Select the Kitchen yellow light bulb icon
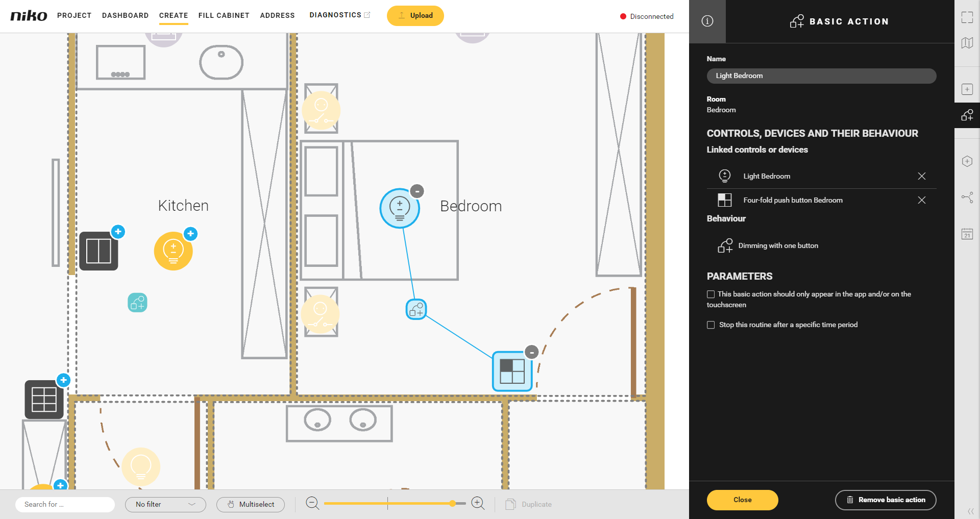 [x=174, y=251]
